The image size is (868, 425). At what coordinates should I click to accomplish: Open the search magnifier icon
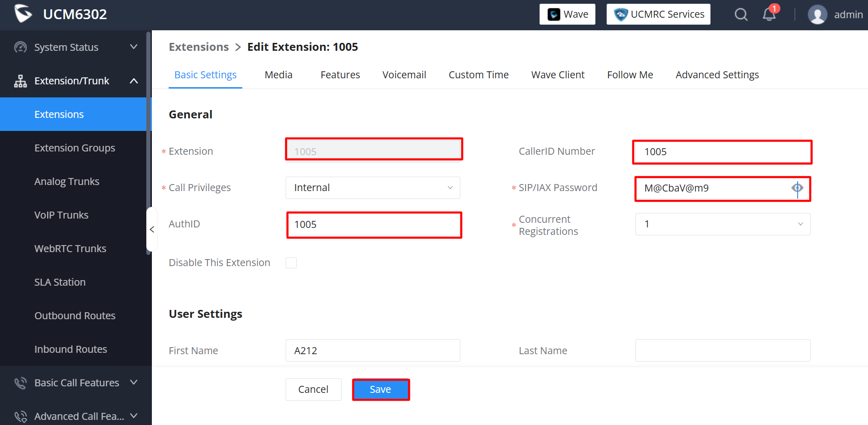click(741, 14)
